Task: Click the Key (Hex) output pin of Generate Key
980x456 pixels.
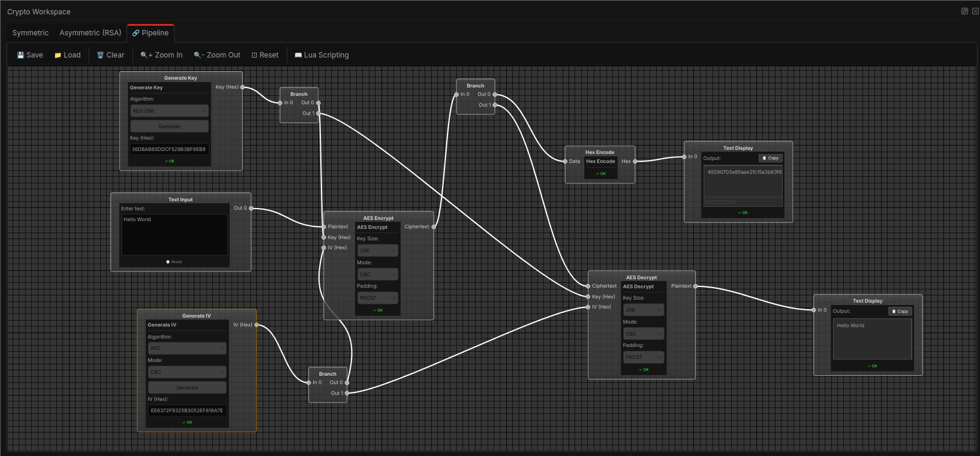Action: (242, 87)
